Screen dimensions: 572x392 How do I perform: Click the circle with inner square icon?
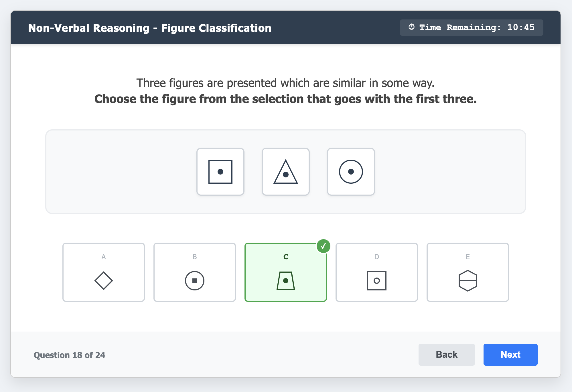[x=194, y=281]
